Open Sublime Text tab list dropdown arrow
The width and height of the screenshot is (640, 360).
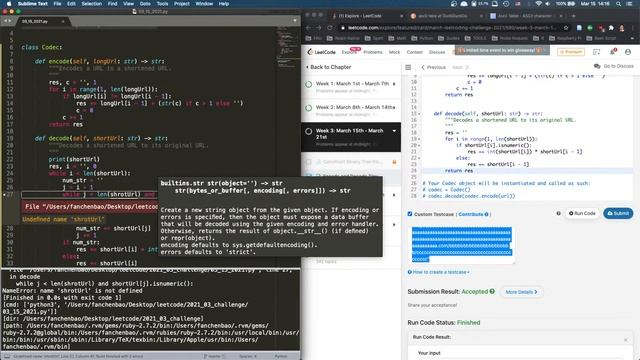pos(295,20)
